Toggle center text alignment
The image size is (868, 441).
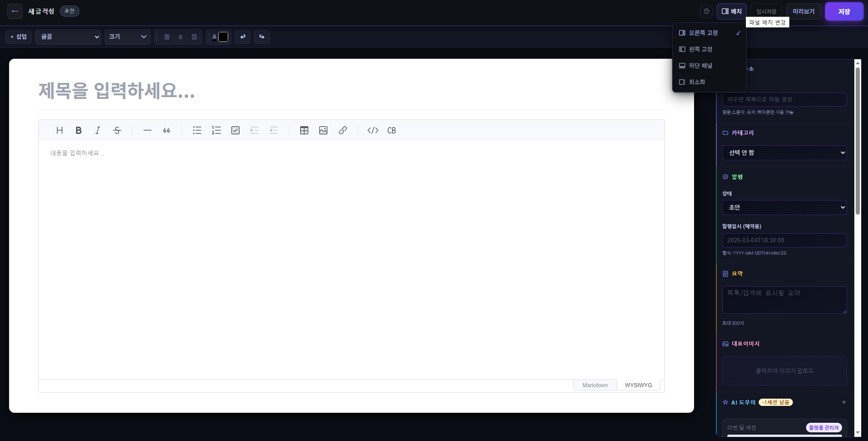(x=181, y=37)
